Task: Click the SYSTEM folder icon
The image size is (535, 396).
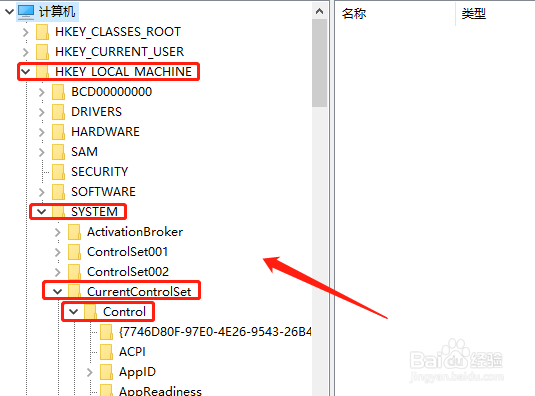Action: [58, 212]
